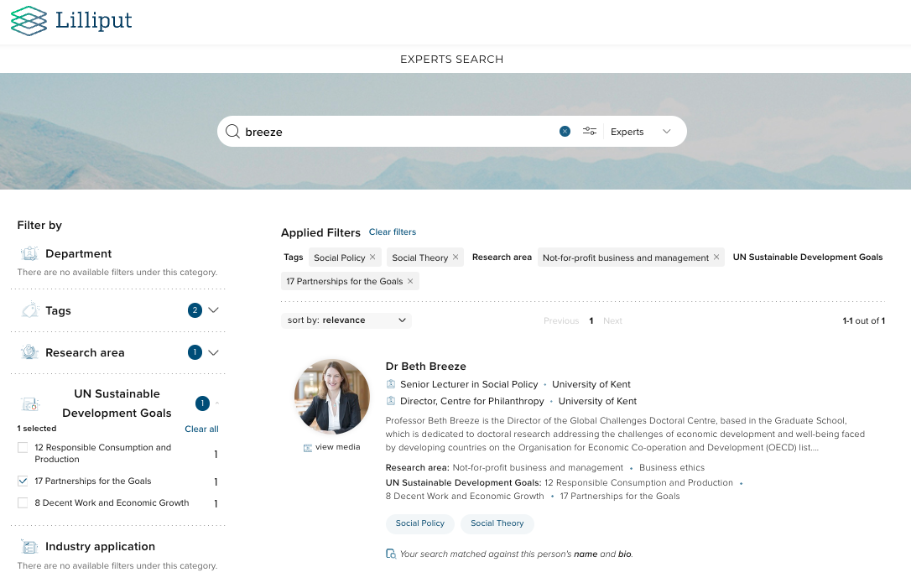Remove Not-for-profit business and management filter
Screen dimensions: 911x588
click(716, 257)
